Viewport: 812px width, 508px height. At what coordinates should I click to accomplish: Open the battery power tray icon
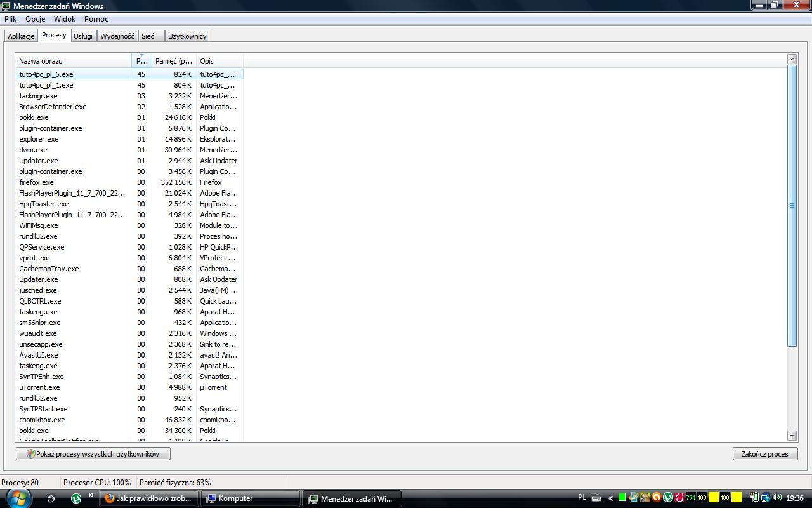coord(755,498)
